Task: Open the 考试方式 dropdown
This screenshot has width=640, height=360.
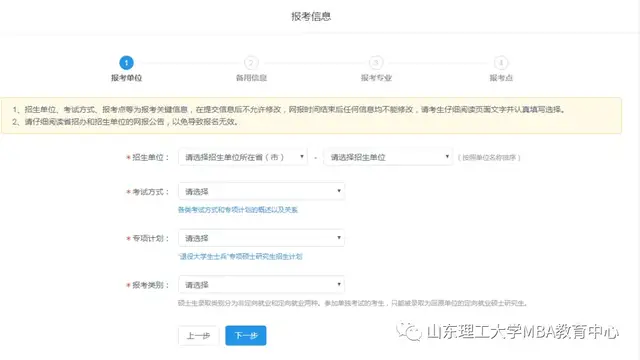Action: click(x=261, y=191)
